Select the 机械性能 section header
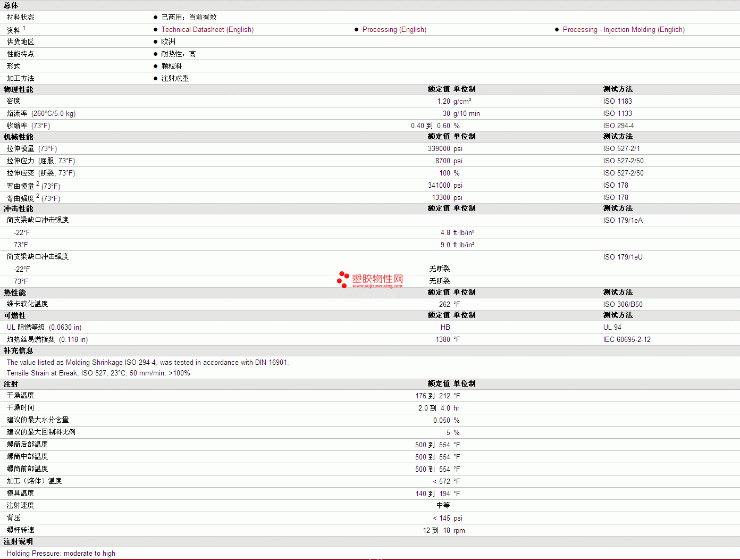This screenshot has width=740, height=560. tap(19, 137)
